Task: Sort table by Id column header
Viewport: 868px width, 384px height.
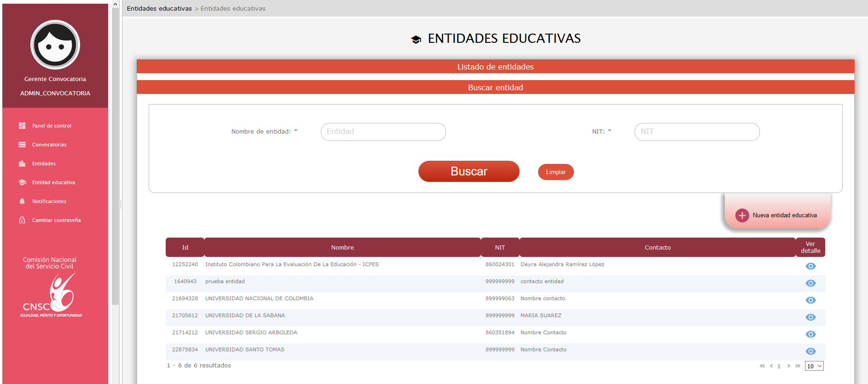Action: 185,247
